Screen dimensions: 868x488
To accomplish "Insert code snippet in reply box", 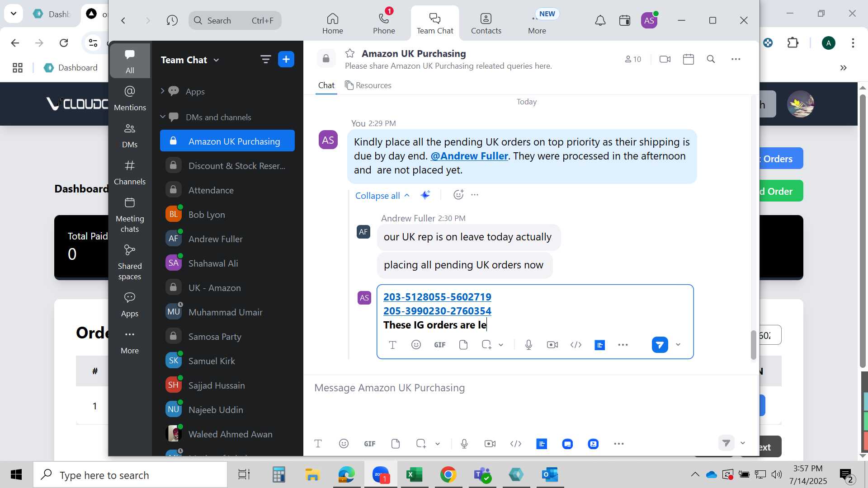I will click(576, 345).
